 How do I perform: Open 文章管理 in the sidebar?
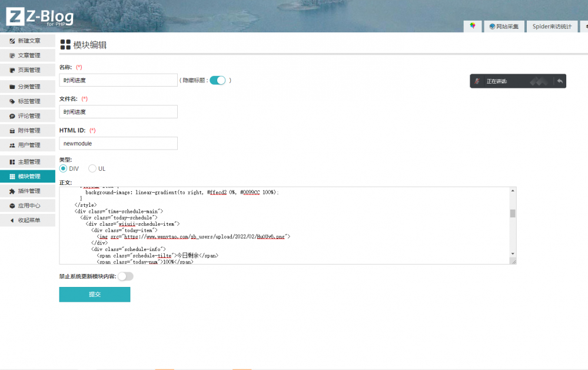pyautogui.click(x=28, y=55)
